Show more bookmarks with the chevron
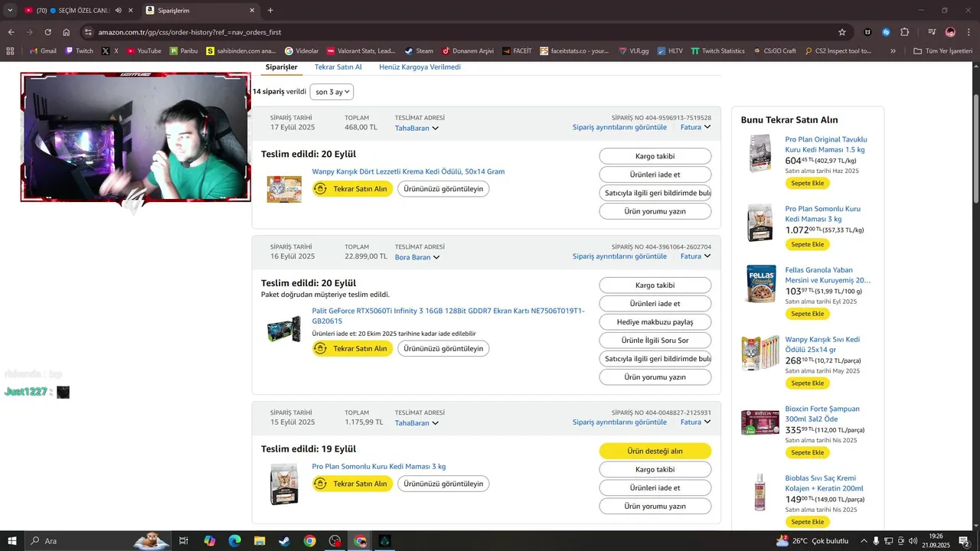The height and width of the screenshot is (551, 980). click(893, 51)
